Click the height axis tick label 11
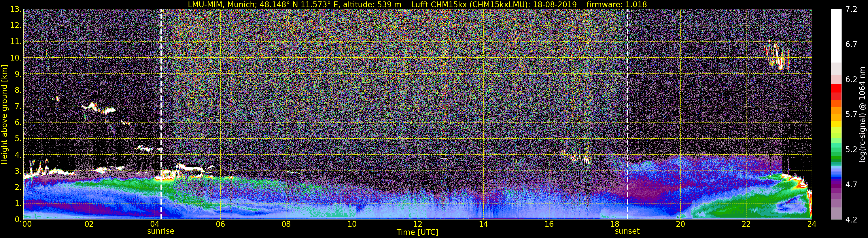Screen dimensions: 868x238 pos(15,41)
